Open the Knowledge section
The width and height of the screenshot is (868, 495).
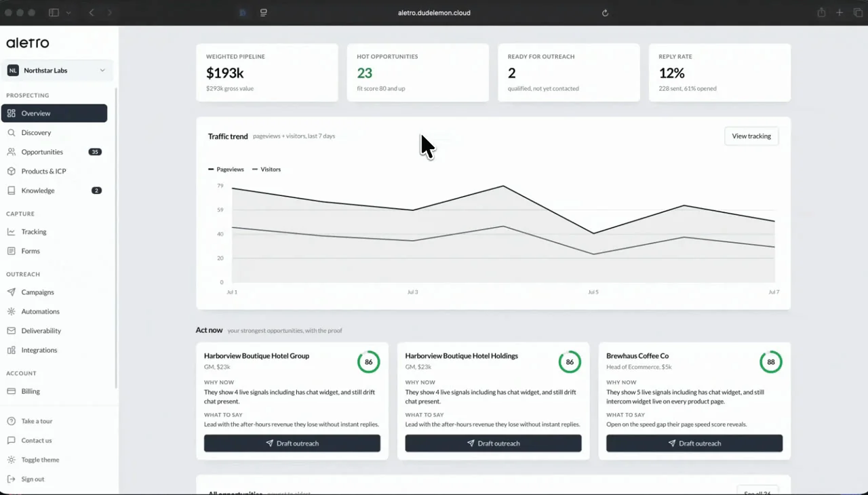pyautogui.click(x=54, y=191)
